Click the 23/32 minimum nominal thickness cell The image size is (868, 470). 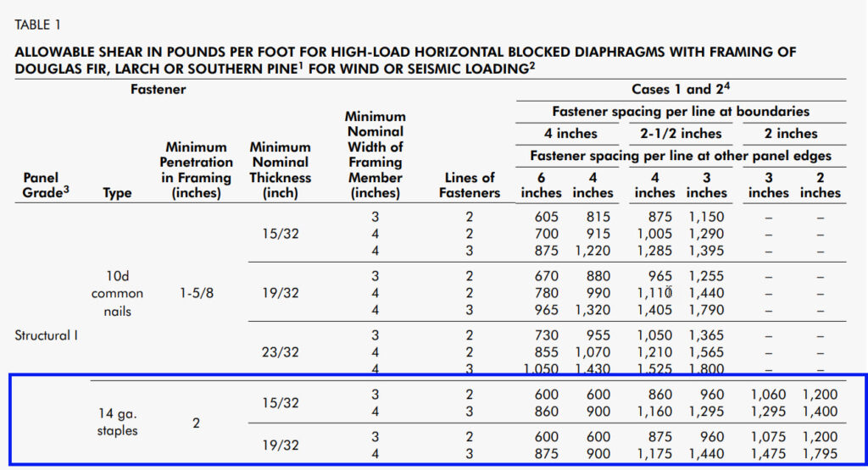(280, 352)
